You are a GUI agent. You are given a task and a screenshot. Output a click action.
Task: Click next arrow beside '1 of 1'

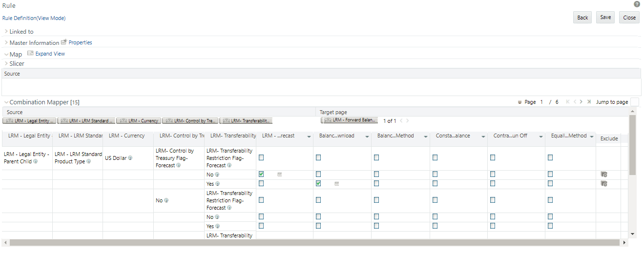click(408, 120)
